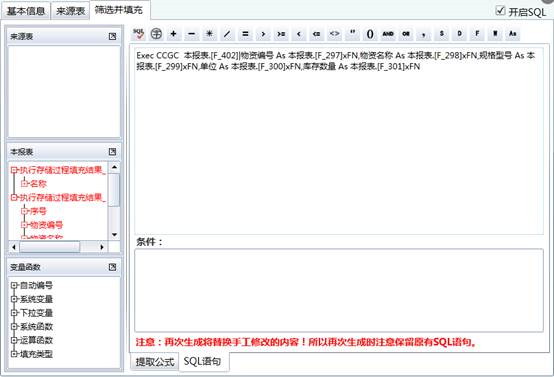The width and height of the screenshot is (554, 377).
Task: Click the empty 来源表 list box
Action: 64,92
